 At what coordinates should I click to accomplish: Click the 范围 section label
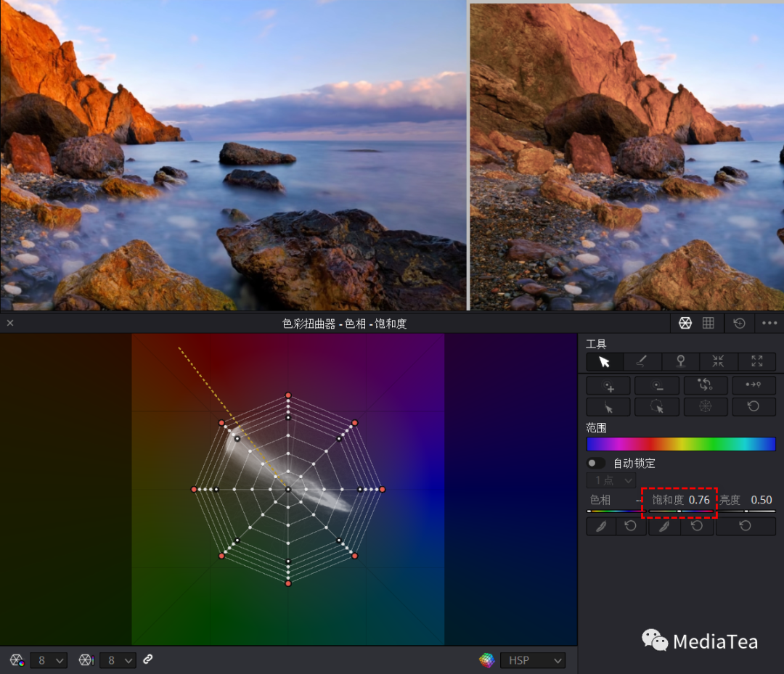click(596, 427)
